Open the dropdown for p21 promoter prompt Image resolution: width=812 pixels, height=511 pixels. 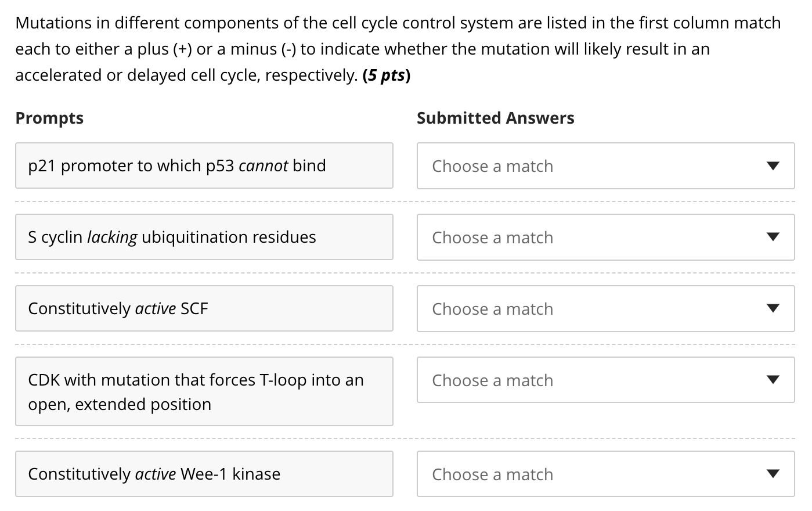click(605, 166)
